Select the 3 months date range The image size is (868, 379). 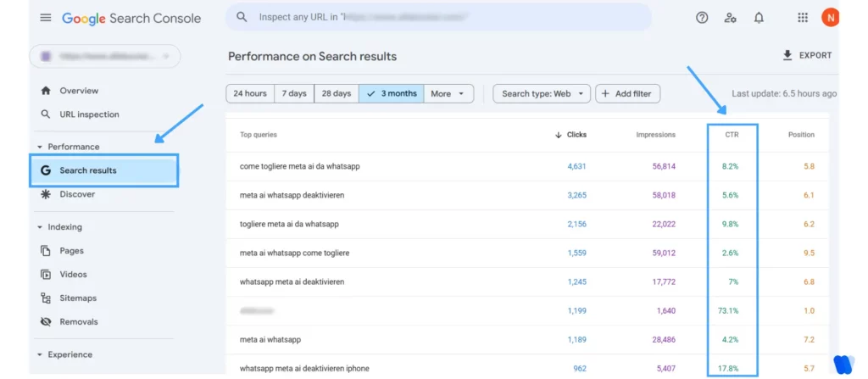click(x=392, y=93)
